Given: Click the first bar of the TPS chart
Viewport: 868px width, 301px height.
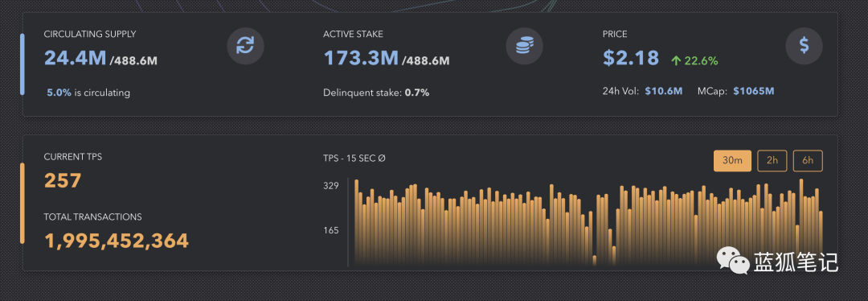Looking at the screenshot, I should coord(357,223).
